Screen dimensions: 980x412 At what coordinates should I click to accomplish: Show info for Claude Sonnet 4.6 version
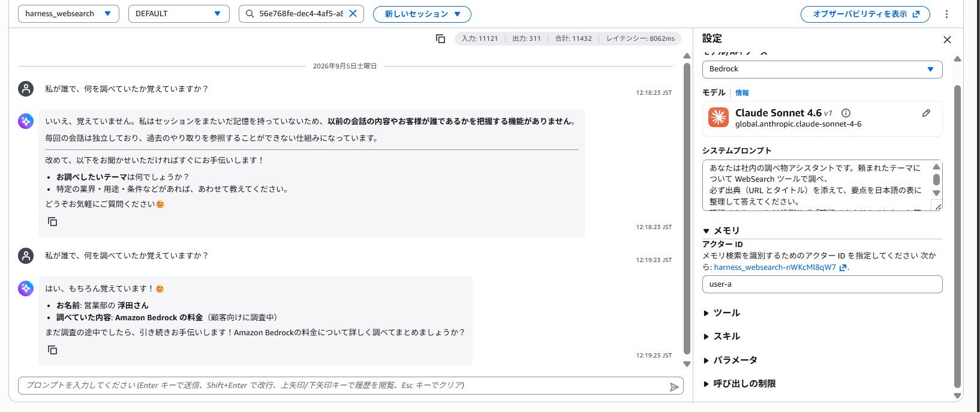coord(846,113)
